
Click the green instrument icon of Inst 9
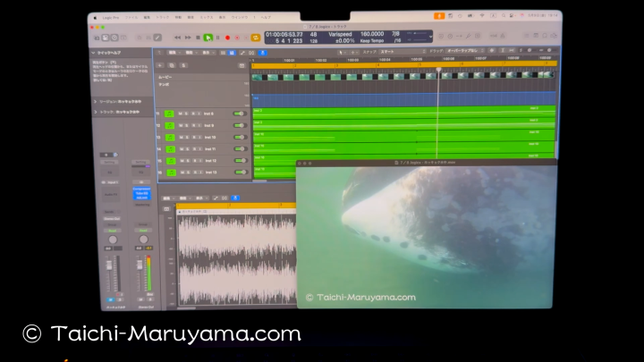[170, 126]
